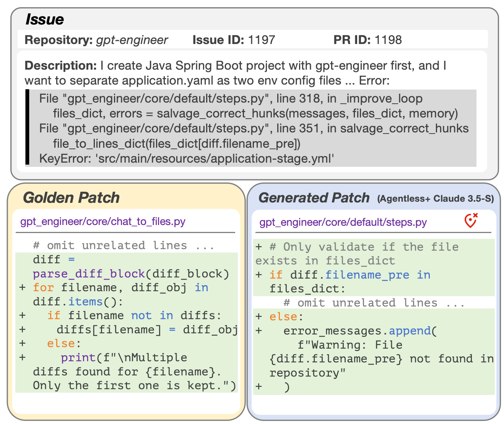
Task: Click the KeyError application-stage.yml line
Action: (187, 158)
